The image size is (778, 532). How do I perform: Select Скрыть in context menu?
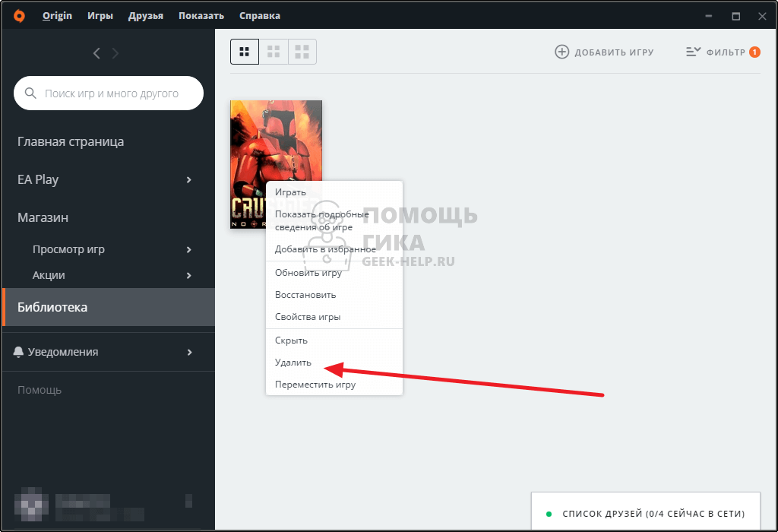[334, 340]
